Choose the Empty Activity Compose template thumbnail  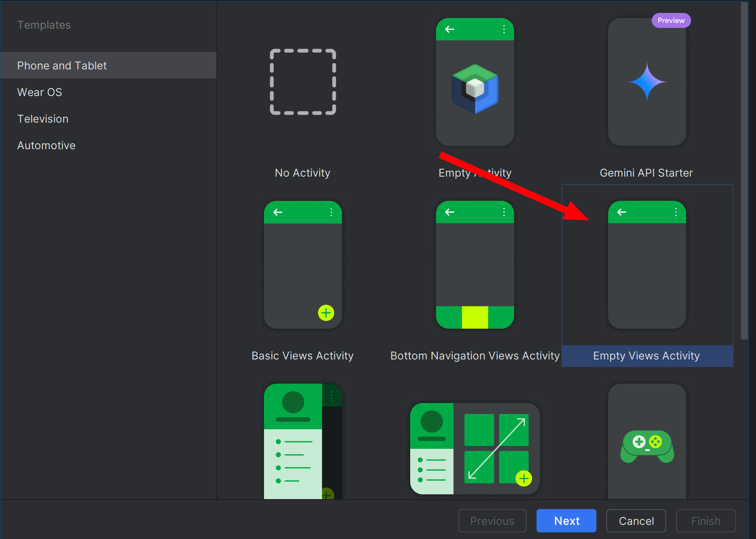pyautogui.click(x=475, y=82)
